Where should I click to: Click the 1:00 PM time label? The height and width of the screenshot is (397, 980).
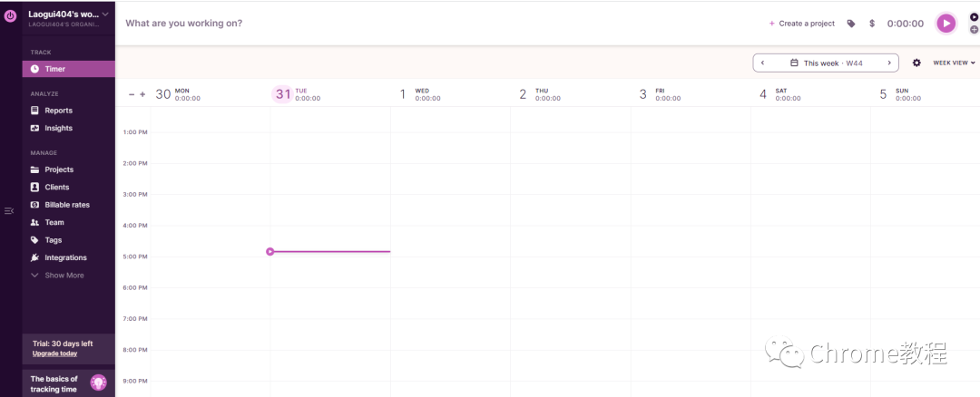[135, 132]
